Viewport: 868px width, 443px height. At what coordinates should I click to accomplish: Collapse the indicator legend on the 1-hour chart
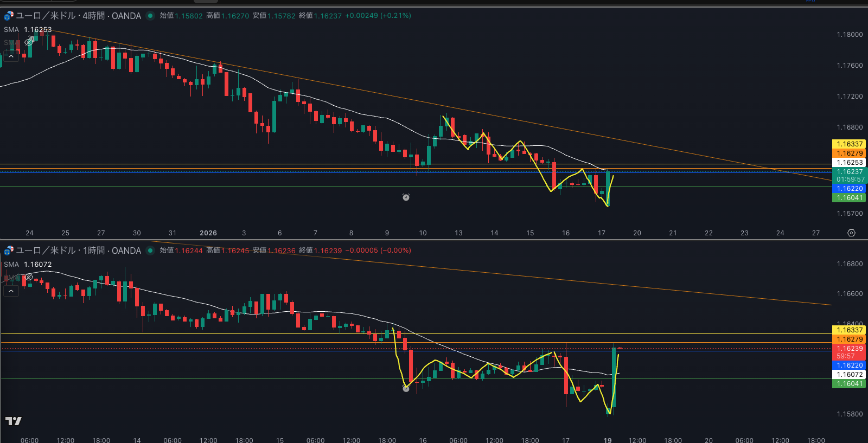pos(11,291)
